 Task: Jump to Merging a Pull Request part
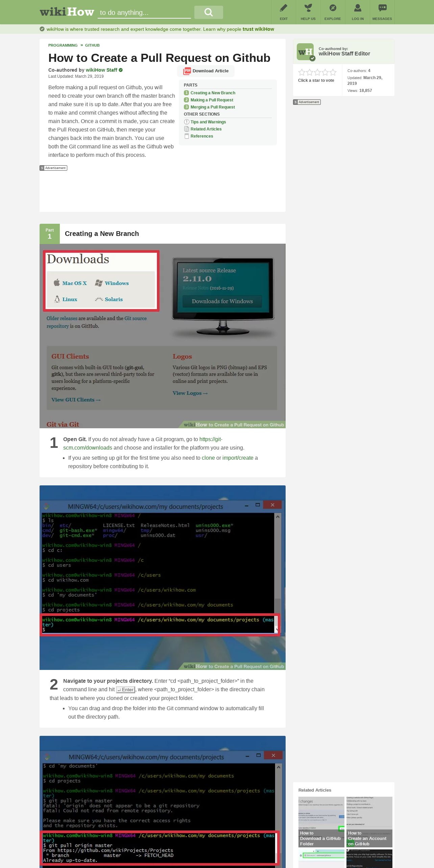pyautogui.click(x=213, y=107)
